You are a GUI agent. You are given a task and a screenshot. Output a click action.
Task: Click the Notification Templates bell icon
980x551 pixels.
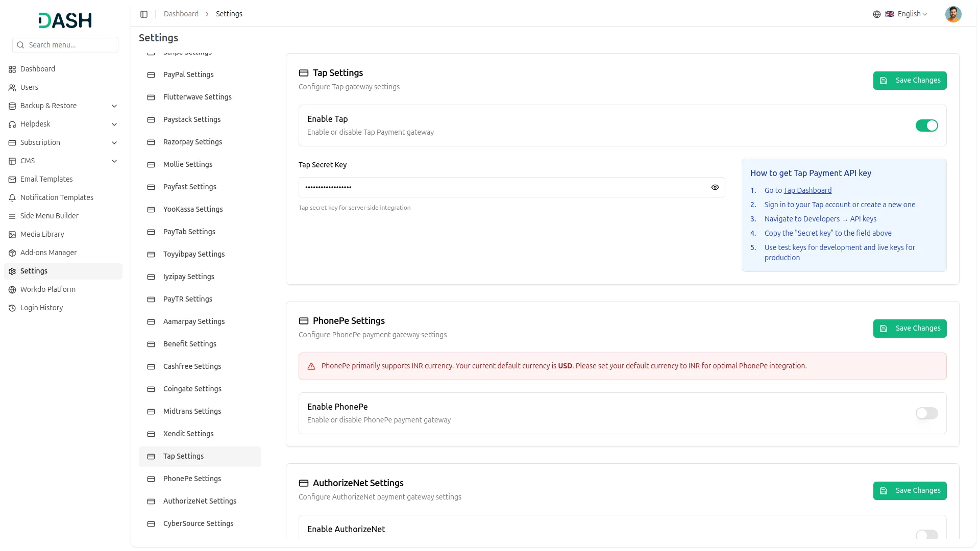pos(12,198)
